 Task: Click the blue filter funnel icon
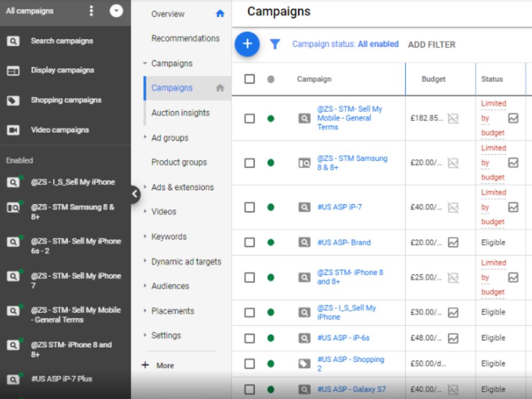(275, 45)
